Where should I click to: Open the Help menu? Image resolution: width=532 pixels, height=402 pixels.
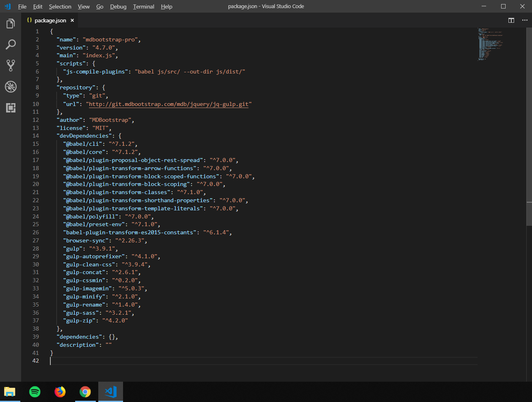pos(167,6)
